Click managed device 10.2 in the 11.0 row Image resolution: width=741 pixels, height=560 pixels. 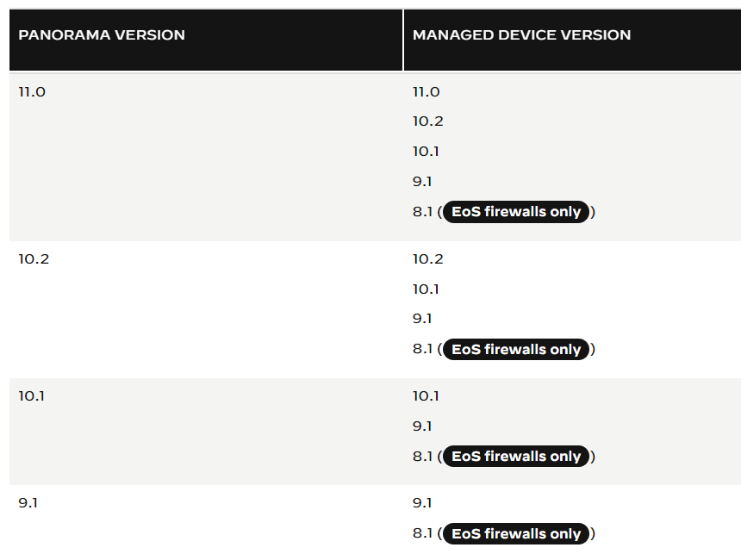(x=427, y=121)
